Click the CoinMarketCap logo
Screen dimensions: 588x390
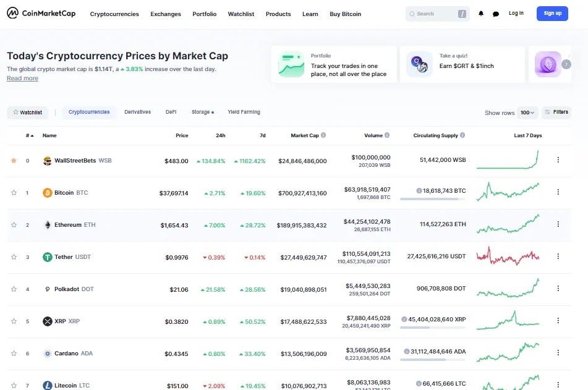pyautogui.click(x=41, y=13)
